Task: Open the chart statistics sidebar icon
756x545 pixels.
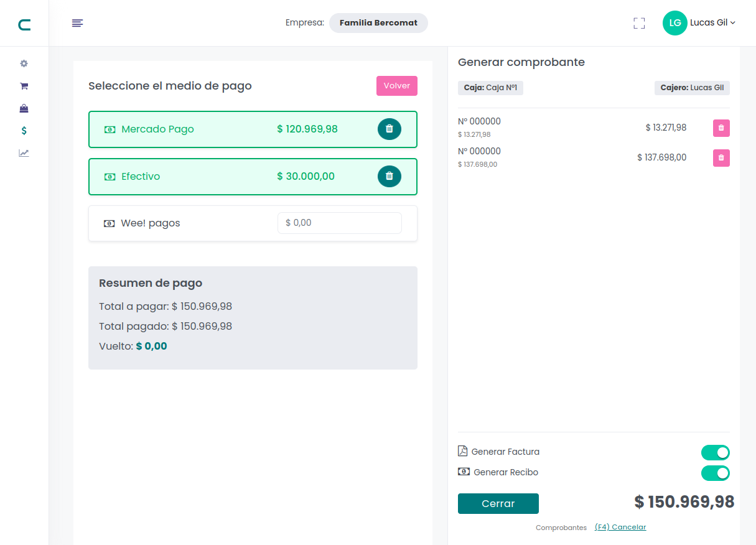Action: 24,153
